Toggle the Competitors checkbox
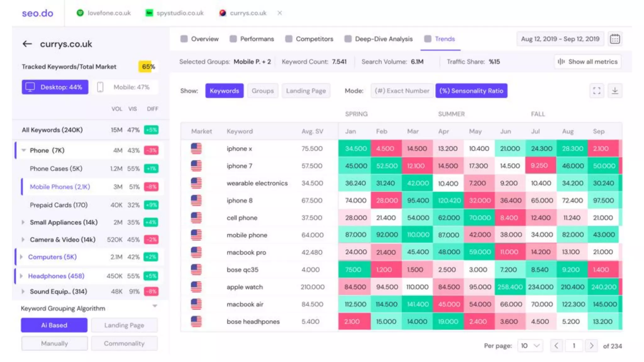The image size is (644, 362). click(288, 39)
